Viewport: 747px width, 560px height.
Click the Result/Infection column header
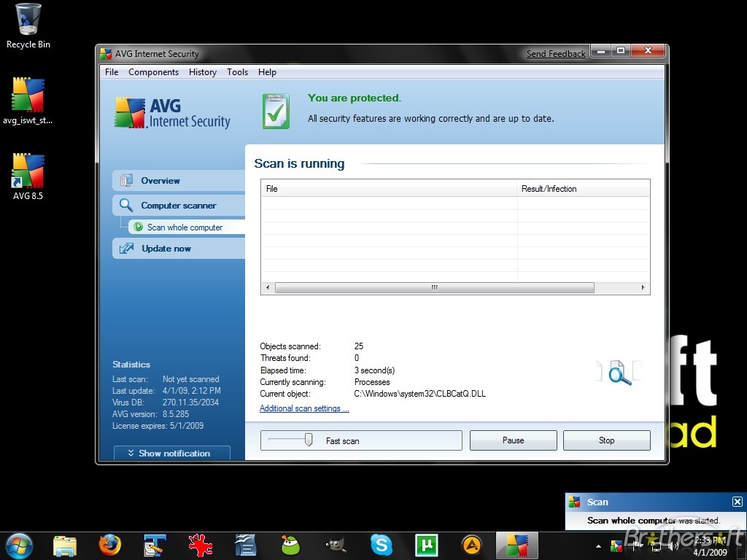click(x=583, y=189)
